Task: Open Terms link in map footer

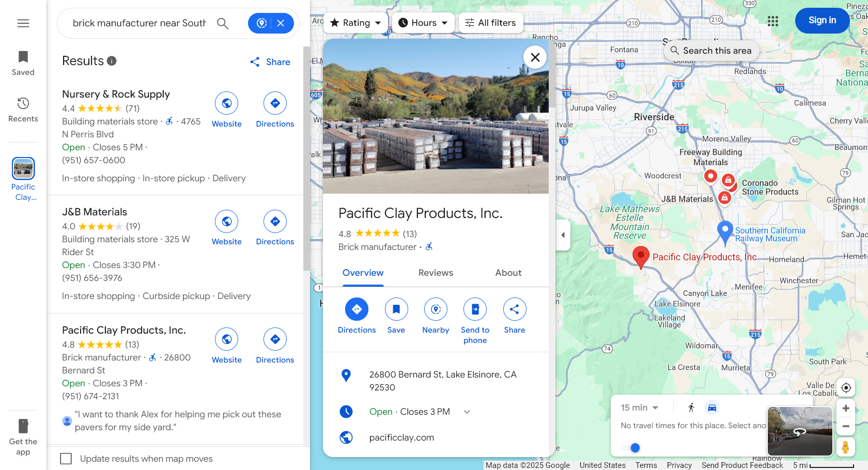Action: click(646, 465)
